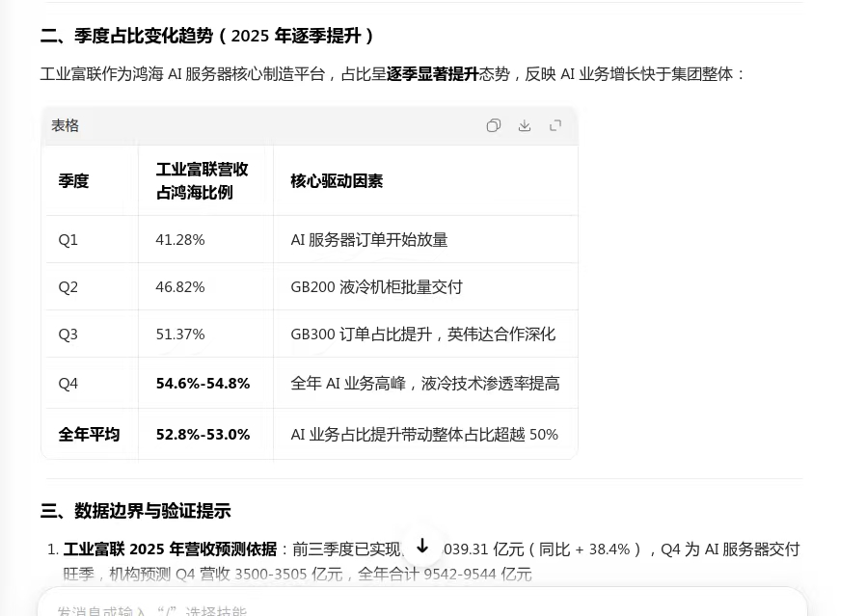Click the 41.28% table cell
866x616 pixels.
180,240
